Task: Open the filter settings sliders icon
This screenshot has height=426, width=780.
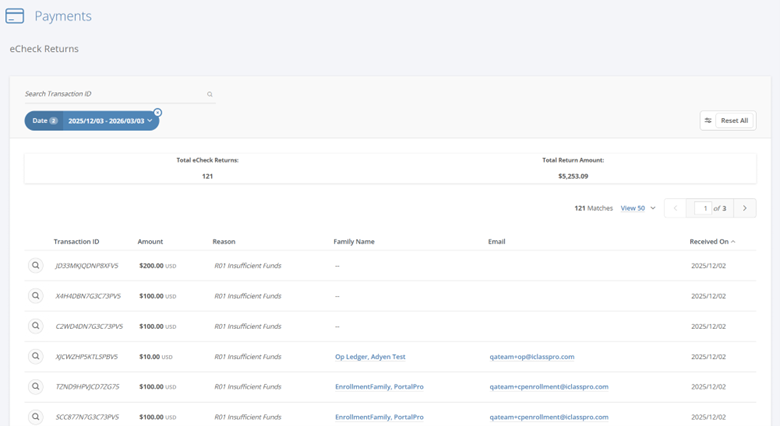Action: (x=708, y=120)
